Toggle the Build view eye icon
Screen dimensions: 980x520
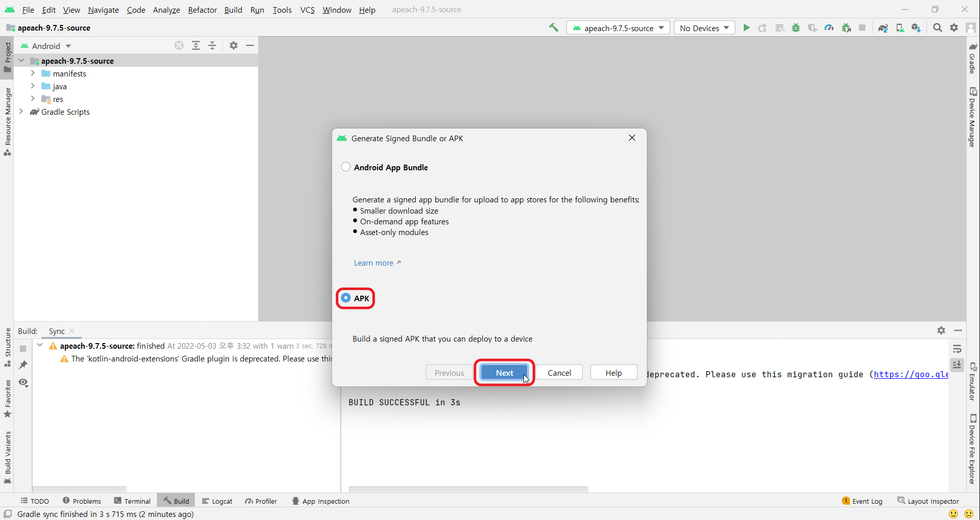tap(23, 382)
